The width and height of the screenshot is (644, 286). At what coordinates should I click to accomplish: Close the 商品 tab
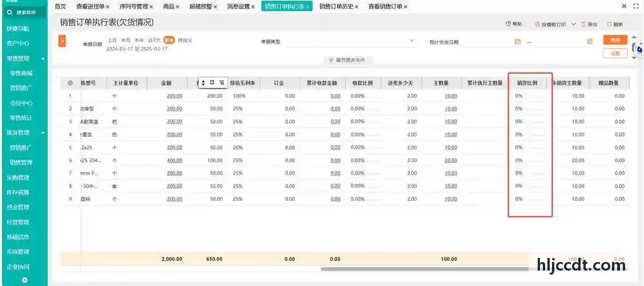177,6
